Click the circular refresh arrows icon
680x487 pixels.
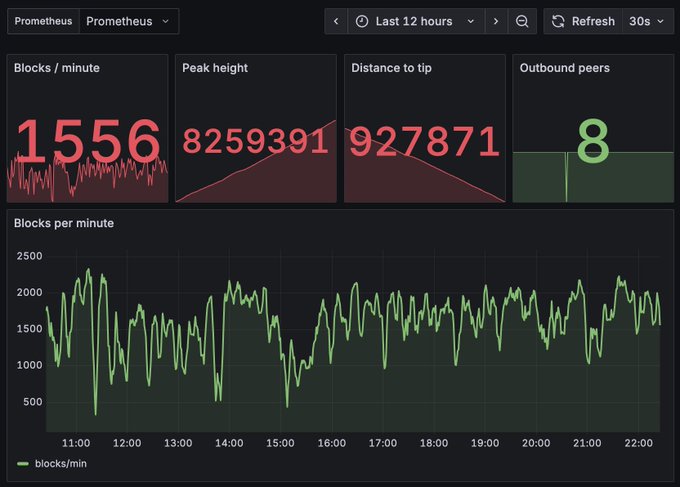[558, 21]
